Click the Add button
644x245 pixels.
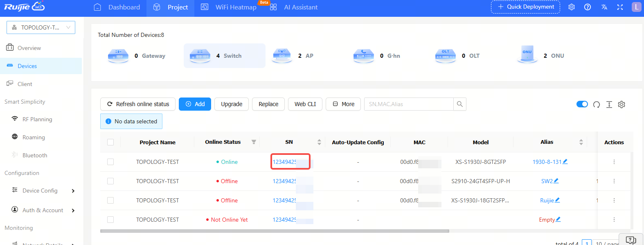[195, 104]
